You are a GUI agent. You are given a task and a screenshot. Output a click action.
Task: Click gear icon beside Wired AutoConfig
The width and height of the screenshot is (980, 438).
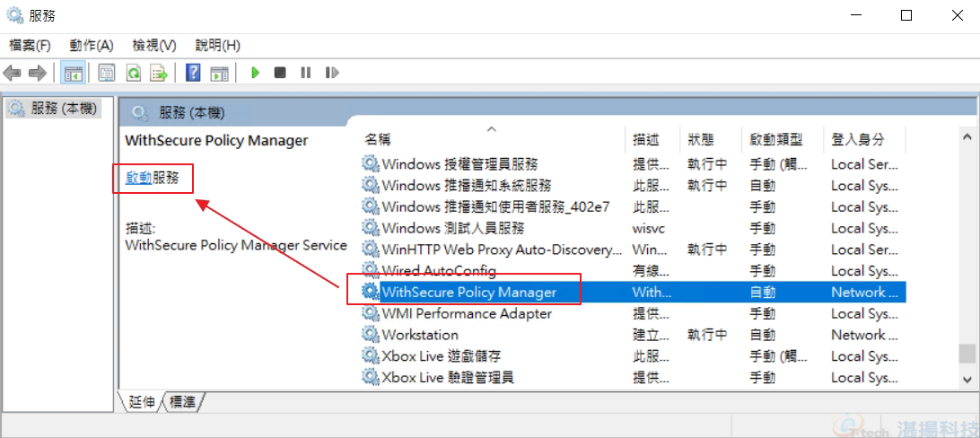[371, 270]
